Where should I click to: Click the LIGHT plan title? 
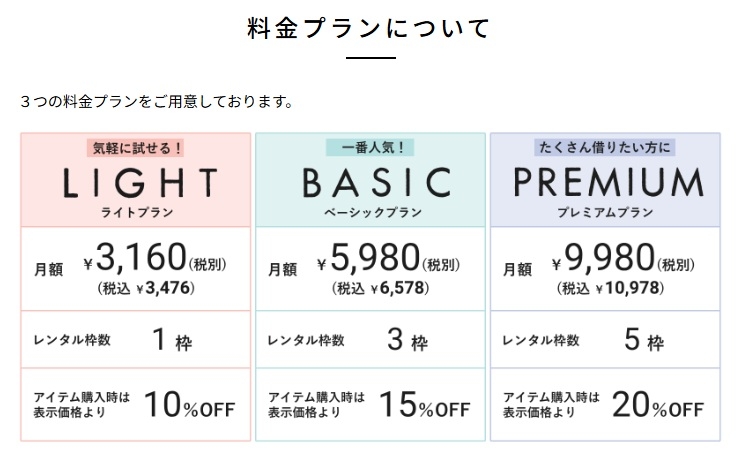tap(140, 182)
